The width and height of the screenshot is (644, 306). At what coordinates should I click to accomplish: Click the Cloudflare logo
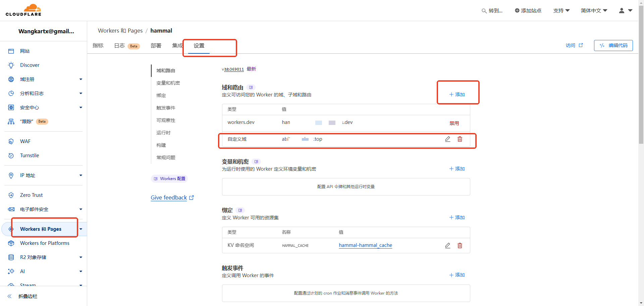coord(23,10)
